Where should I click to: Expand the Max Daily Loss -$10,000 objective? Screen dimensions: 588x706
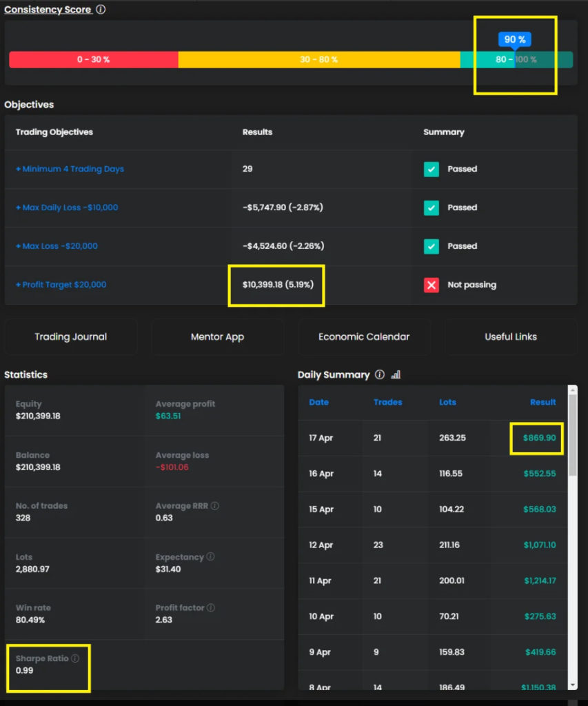tap(67, 208)
